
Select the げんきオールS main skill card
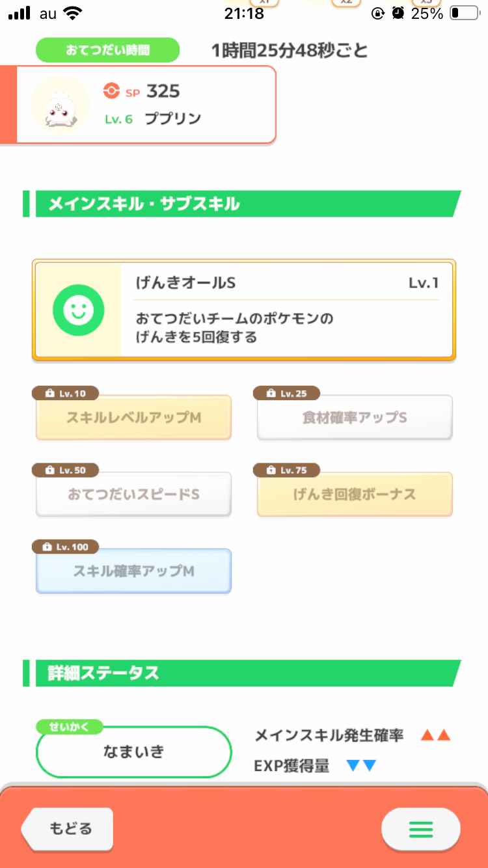[244, 310]
